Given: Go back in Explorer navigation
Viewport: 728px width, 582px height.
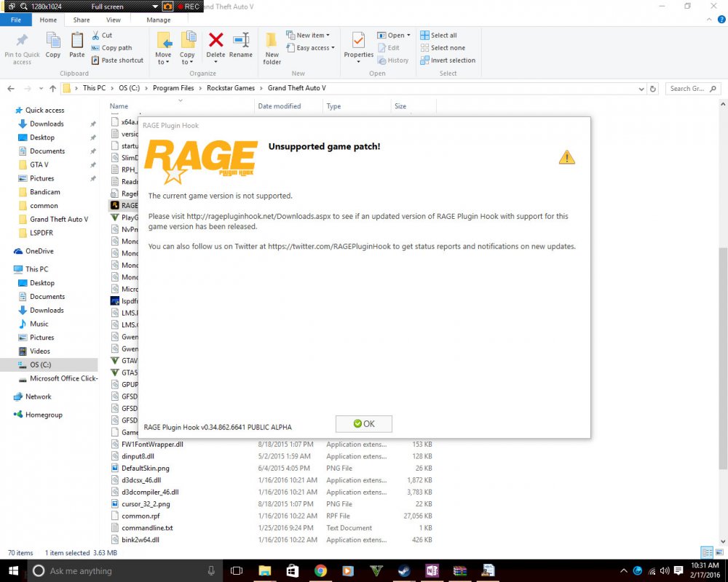Looking at the screenshot, I should (11, 88).
